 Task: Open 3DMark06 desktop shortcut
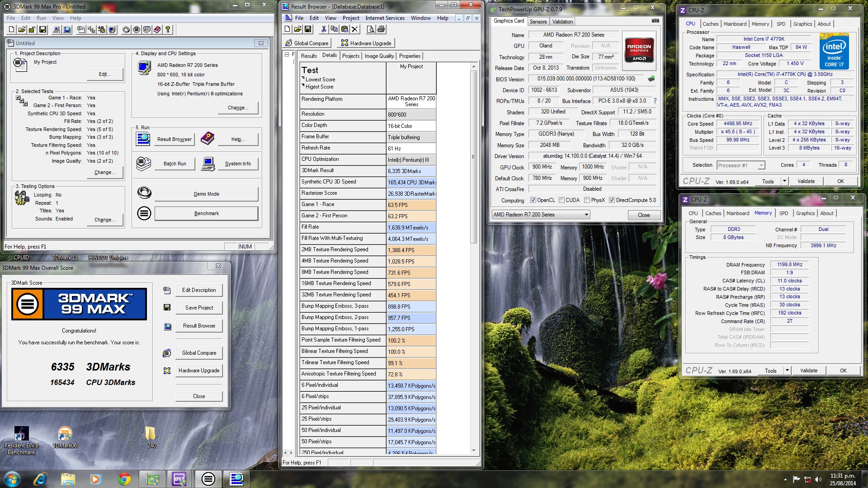pos(65,437)
